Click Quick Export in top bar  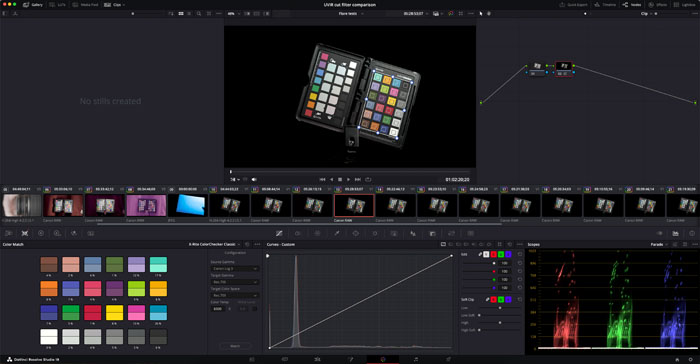coord(574,4)
